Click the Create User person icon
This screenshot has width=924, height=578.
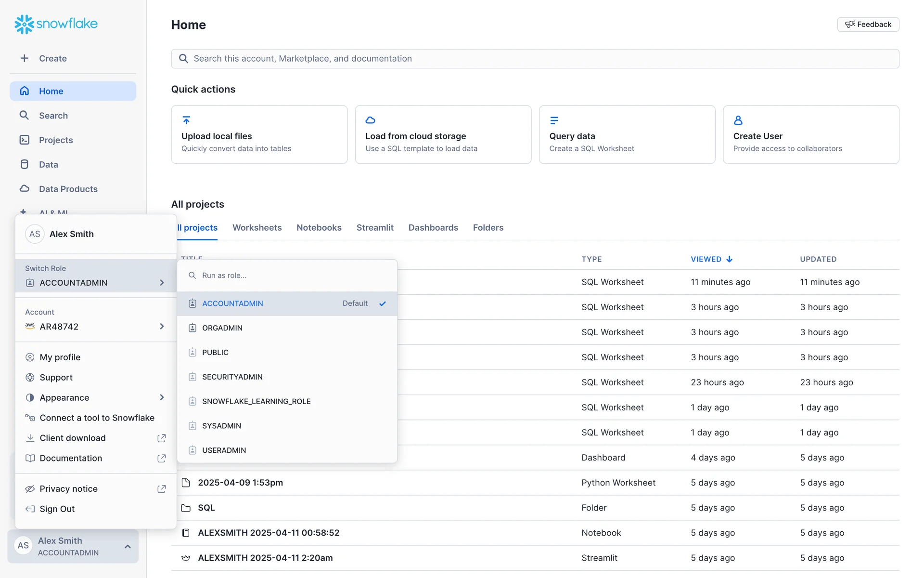pos(738,120)
